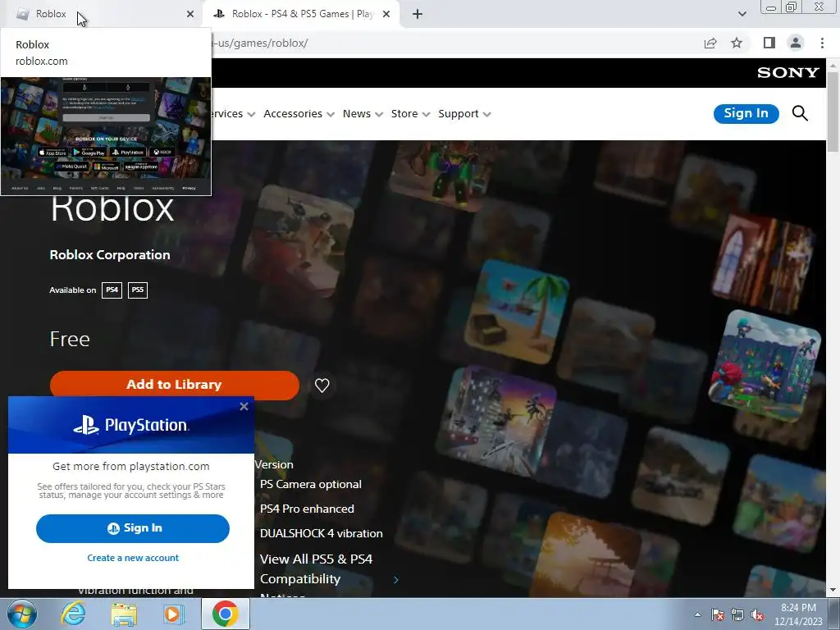Switch to the Roblox tab

[102, 14]
